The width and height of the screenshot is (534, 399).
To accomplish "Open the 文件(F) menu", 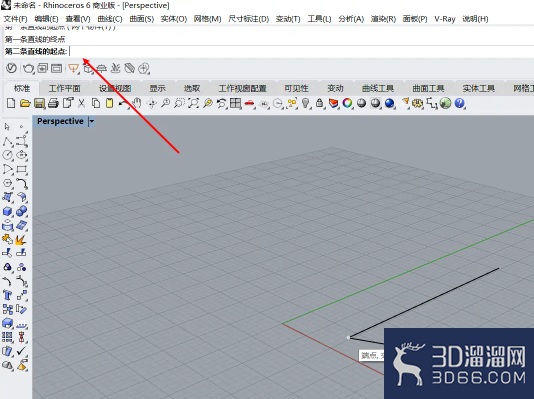I will (15, 19).
